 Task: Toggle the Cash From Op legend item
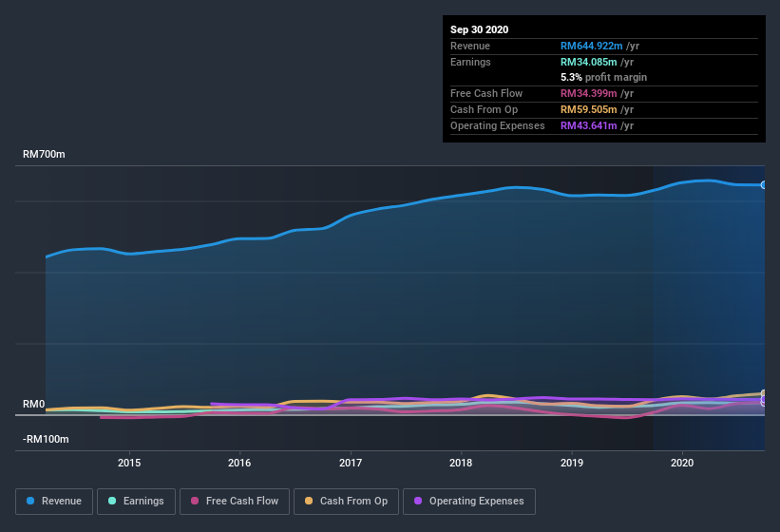point(346,501)
